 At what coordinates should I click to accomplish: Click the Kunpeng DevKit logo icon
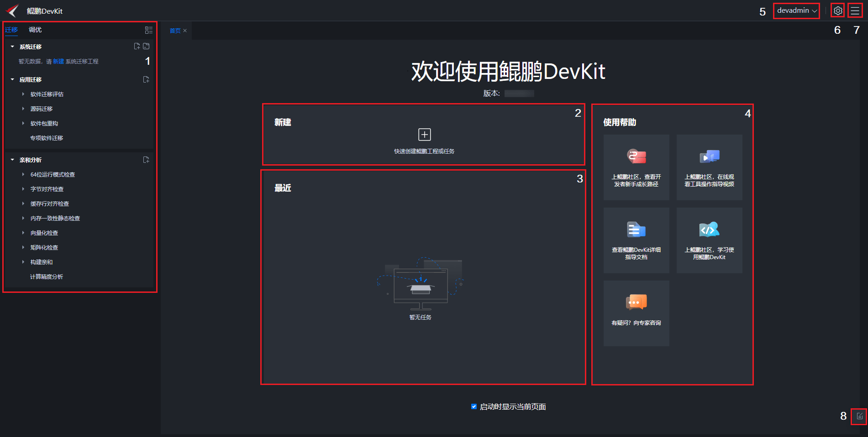[12, 10]
